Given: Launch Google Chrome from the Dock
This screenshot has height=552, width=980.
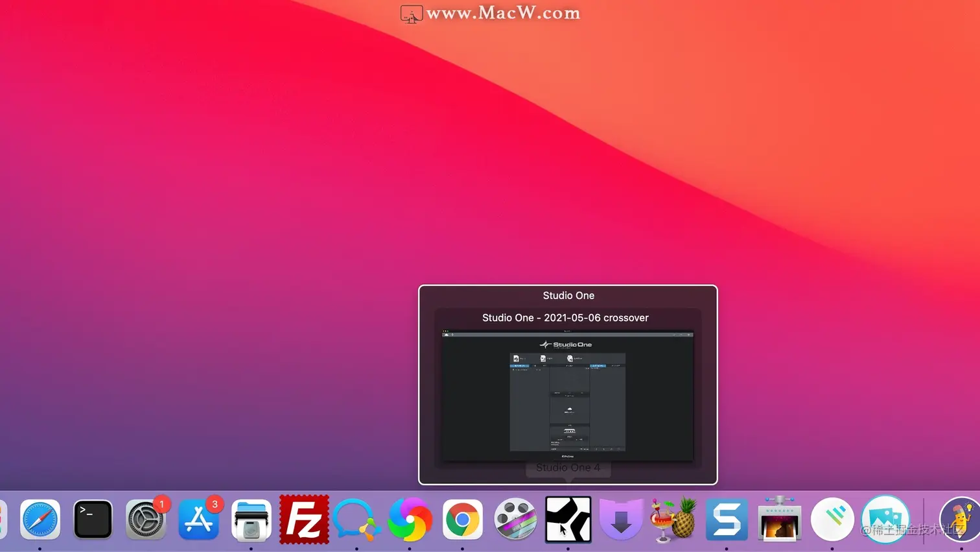Looking at the screenshot, I should click(463, 520).
